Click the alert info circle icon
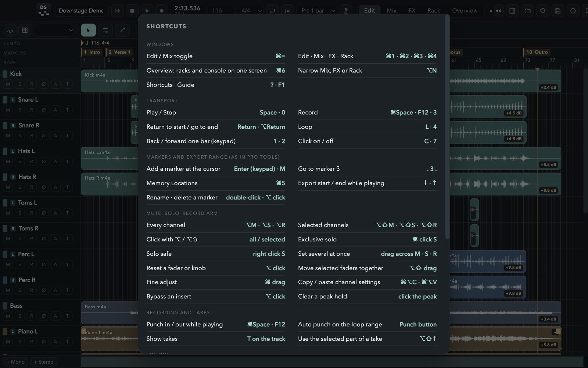Image resolution: width=588 pixels, height=368 pixels. (573, 11)
